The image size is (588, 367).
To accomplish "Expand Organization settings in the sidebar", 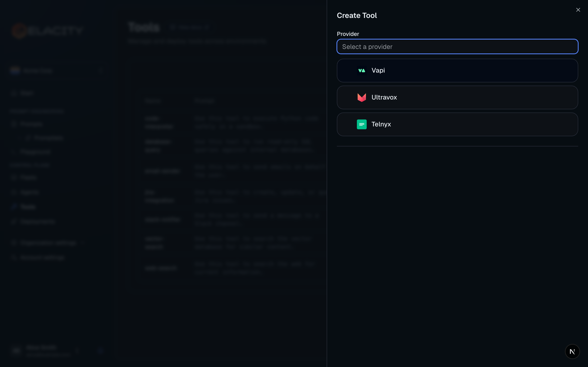I will click(48, 243).
